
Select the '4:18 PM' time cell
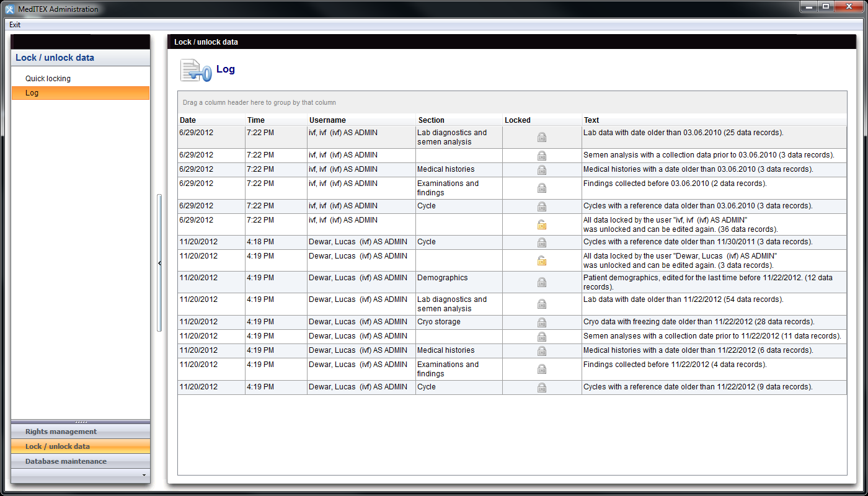click(277, 242)
